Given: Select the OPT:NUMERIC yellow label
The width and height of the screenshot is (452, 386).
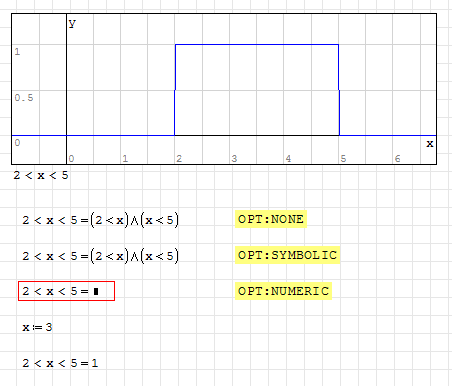Looking at the screenshot, I should pyautogui.click(x=283, y=291).
